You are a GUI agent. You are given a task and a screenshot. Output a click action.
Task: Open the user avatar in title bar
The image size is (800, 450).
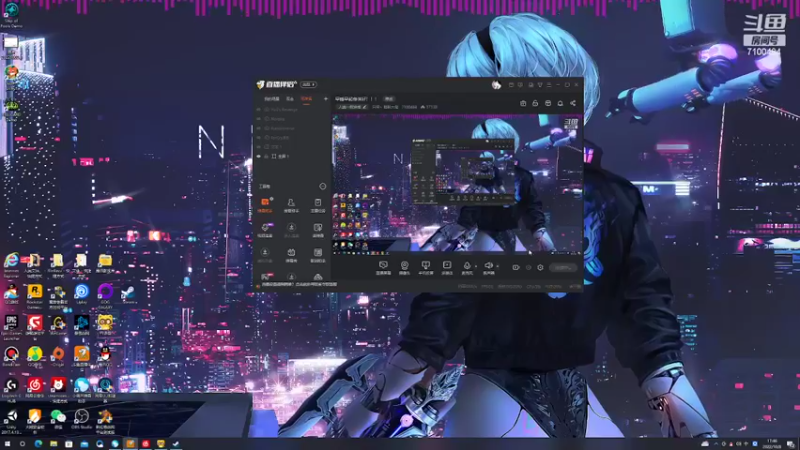pyautogui.click(x=496, y=85)
